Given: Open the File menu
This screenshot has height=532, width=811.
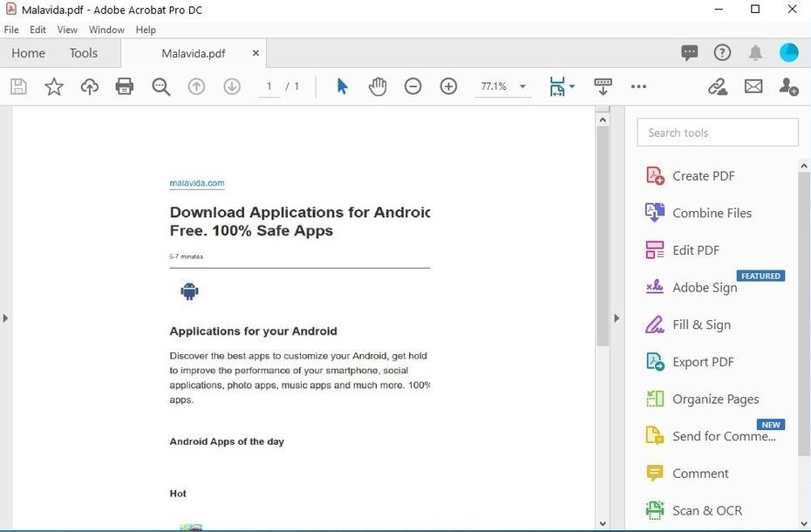Looking at the screenshot, I should point(11,30).
